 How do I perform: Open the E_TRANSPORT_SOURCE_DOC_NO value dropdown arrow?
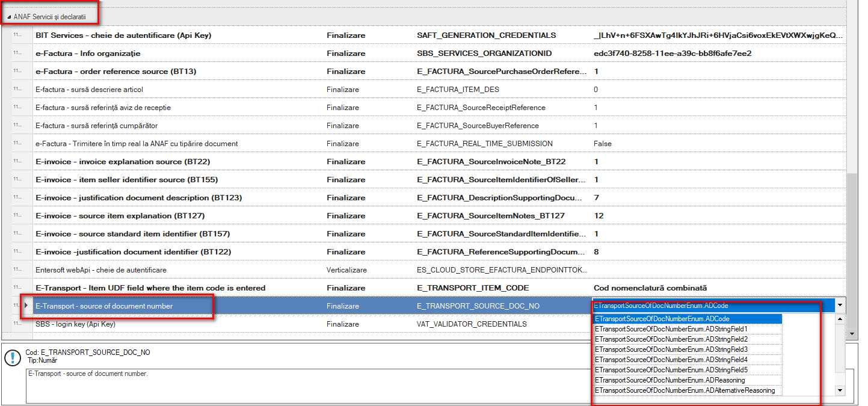[840, 306]
